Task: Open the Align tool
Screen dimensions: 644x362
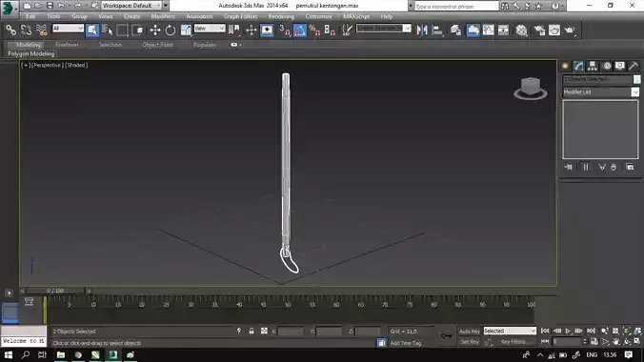Action: [437, 30]
